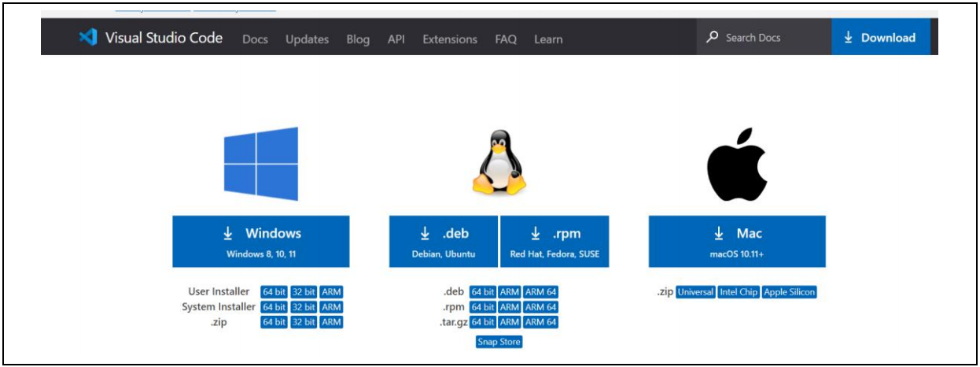Pick Linux .rpm 64 bit
The height and width of the screenshot is (367, 980).
(x=483, y=307)
